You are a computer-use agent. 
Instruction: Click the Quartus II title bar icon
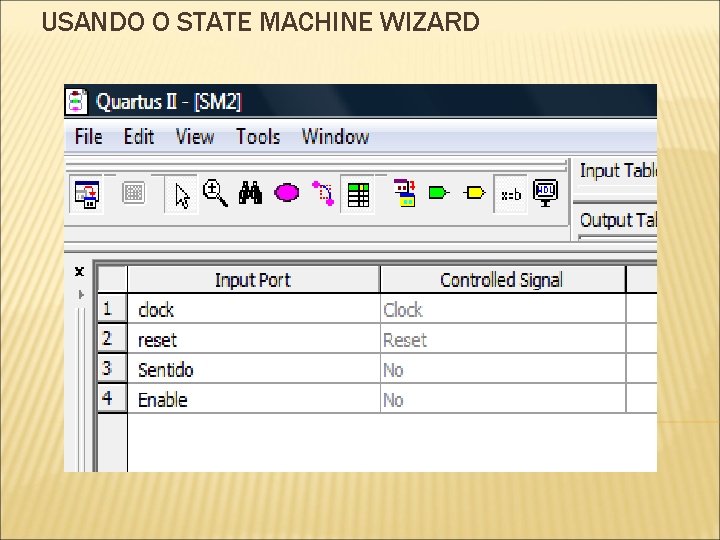pyautogui.click(x=76, y=101)
